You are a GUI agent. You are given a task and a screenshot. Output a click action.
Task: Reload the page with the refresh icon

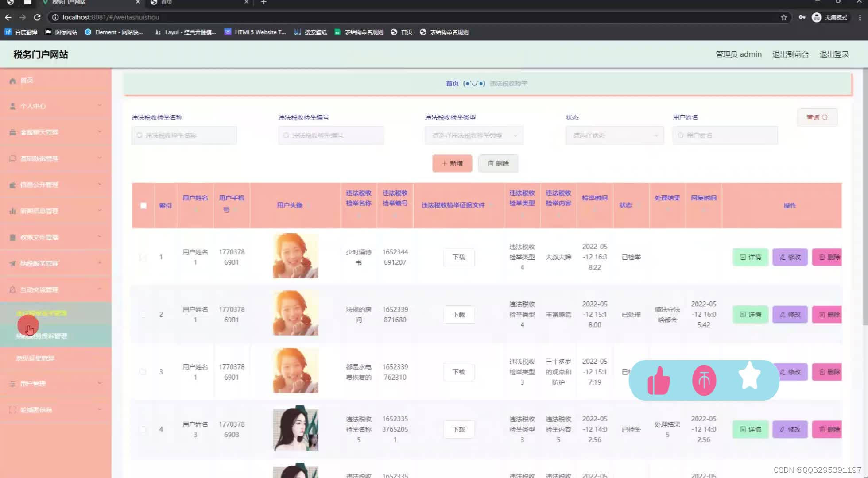pos(37,17)
